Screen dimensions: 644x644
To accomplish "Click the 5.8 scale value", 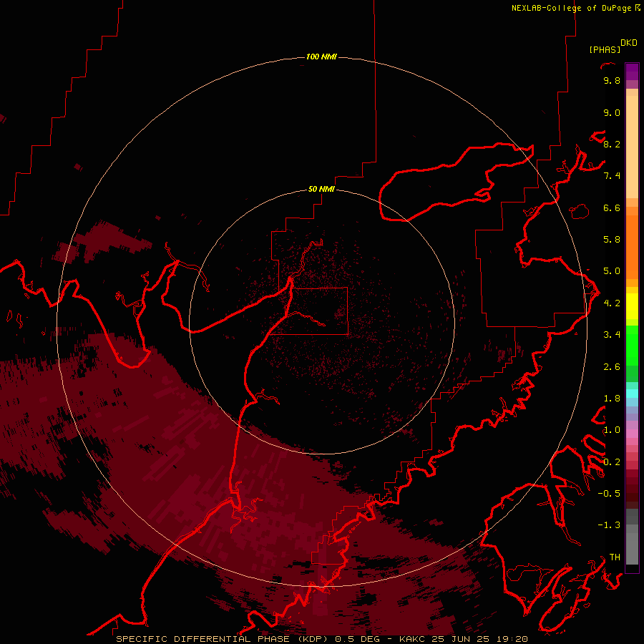I will coord(612,240).
